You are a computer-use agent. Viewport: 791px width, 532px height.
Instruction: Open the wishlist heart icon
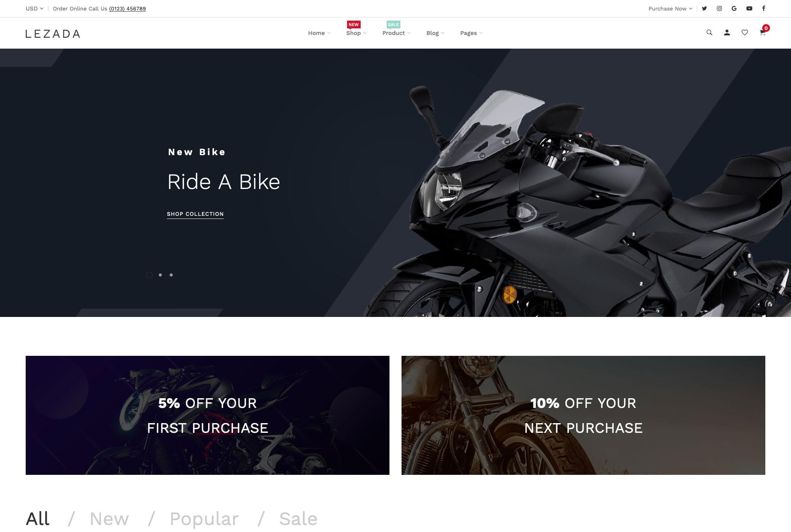[x=745, y=33]
